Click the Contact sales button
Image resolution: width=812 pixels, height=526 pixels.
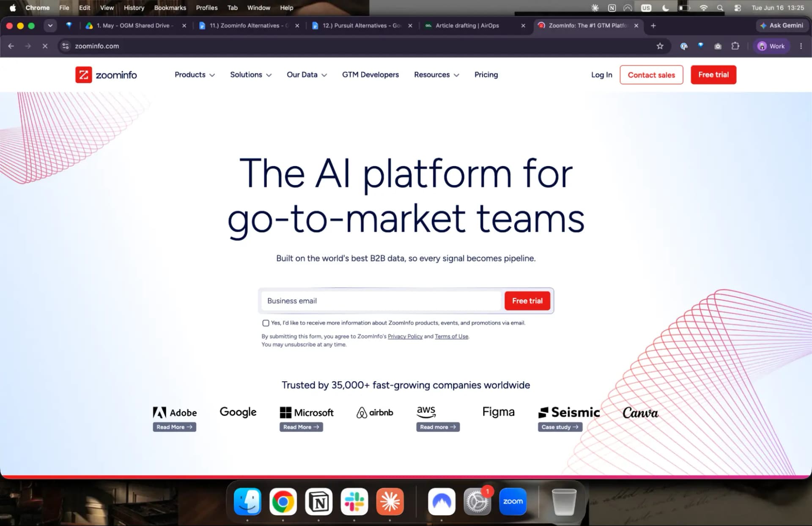pos(651,75)
